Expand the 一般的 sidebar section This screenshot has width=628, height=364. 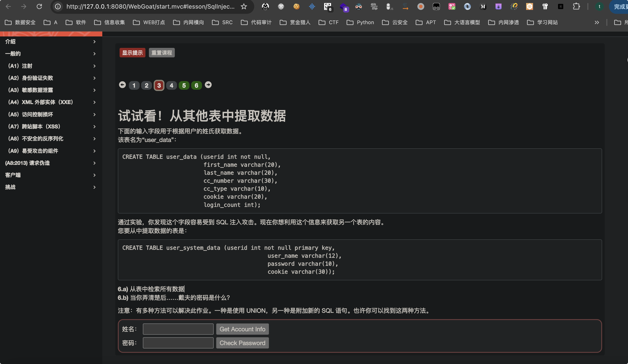coord(51,53)
